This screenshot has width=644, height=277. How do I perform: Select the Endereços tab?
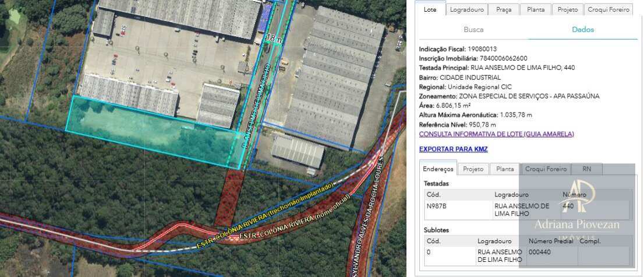click(438, 169)
